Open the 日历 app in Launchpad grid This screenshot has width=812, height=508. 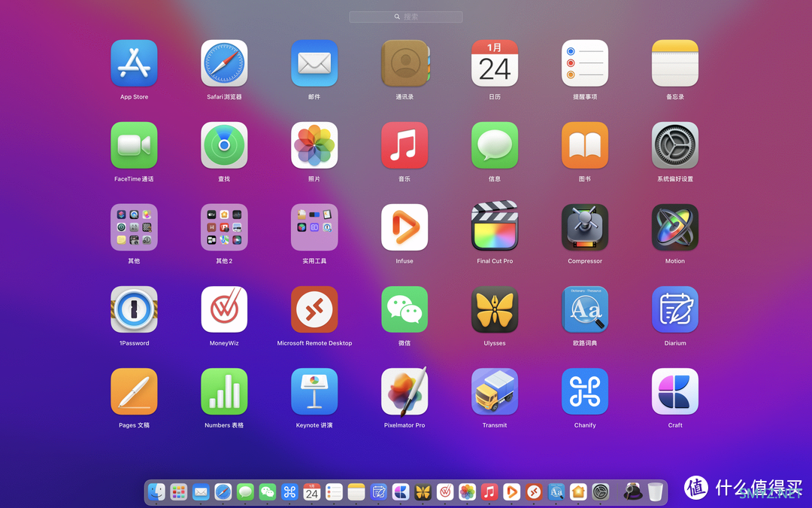[x=495, y=63]
